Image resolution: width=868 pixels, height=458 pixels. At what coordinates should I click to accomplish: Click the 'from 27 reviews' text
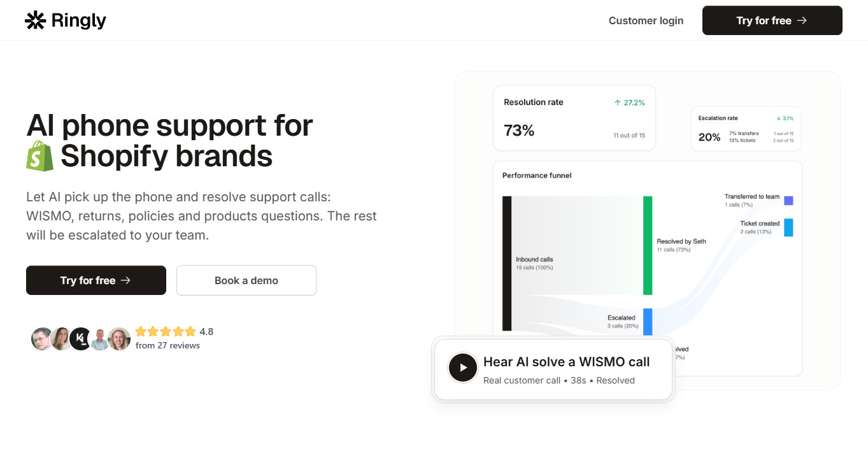pos(167,345)
